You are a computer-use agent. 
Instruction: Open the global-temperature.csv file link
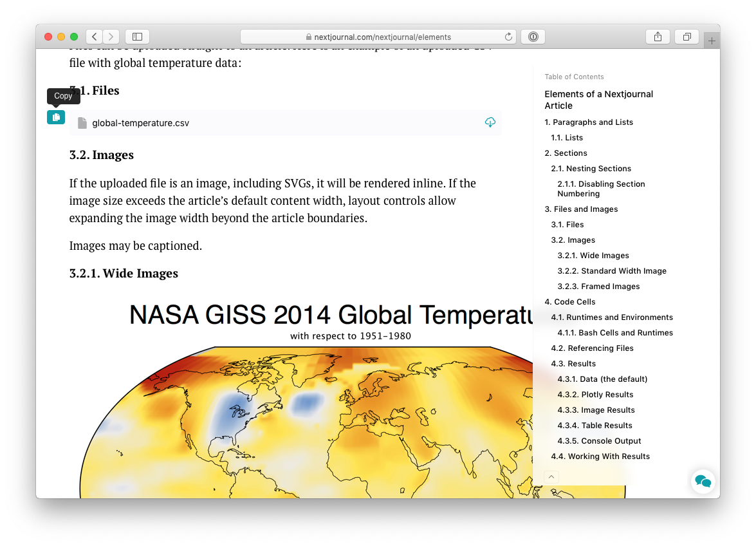click(x=141, y=123)
